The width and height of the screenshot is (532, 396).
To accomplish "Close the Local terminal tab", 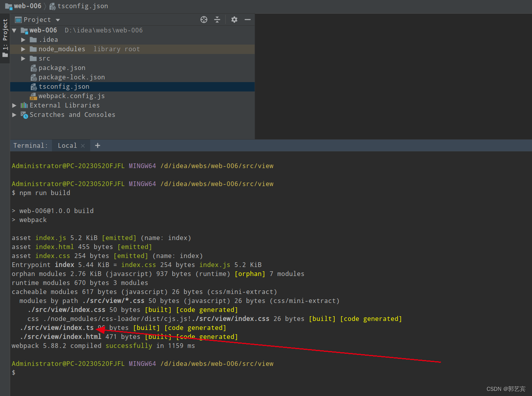I will coord(82,145).
